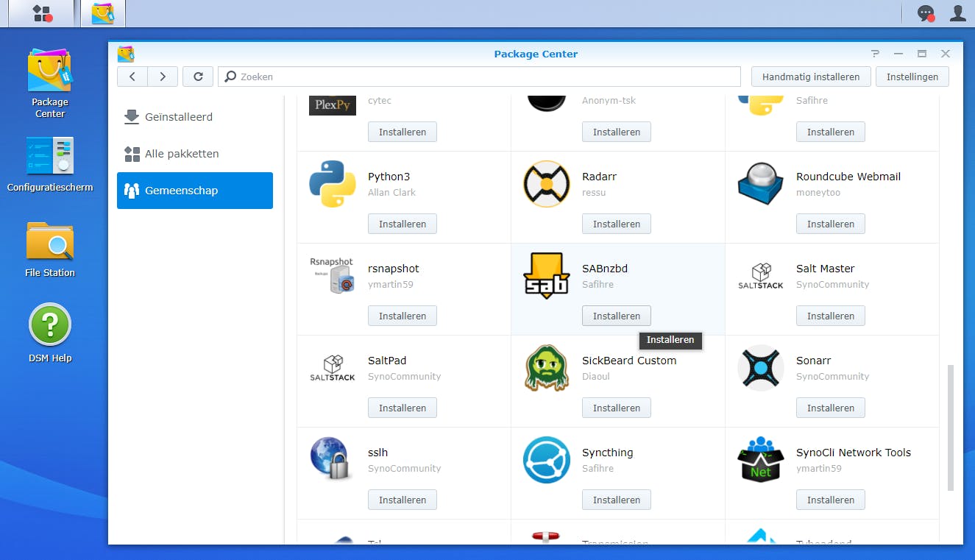Install the package by Anonym-tsk

tap(617, 132)
